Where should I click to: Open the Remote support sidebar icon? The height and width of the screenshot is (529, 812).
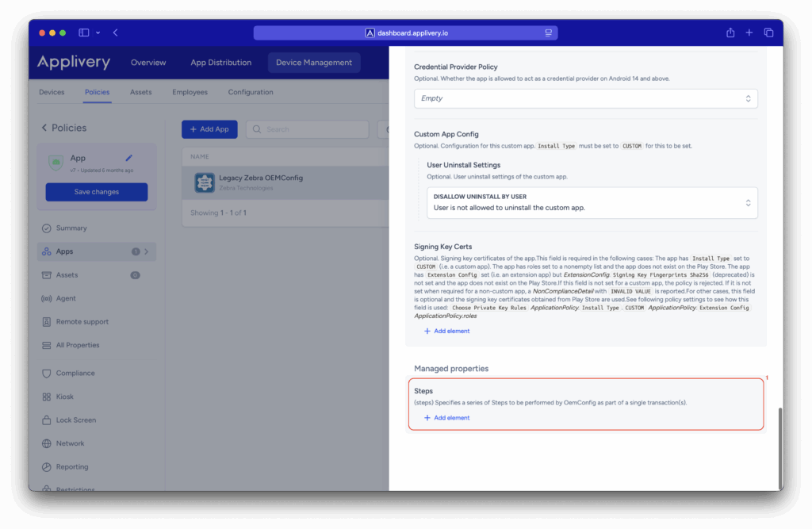(46, 322)
